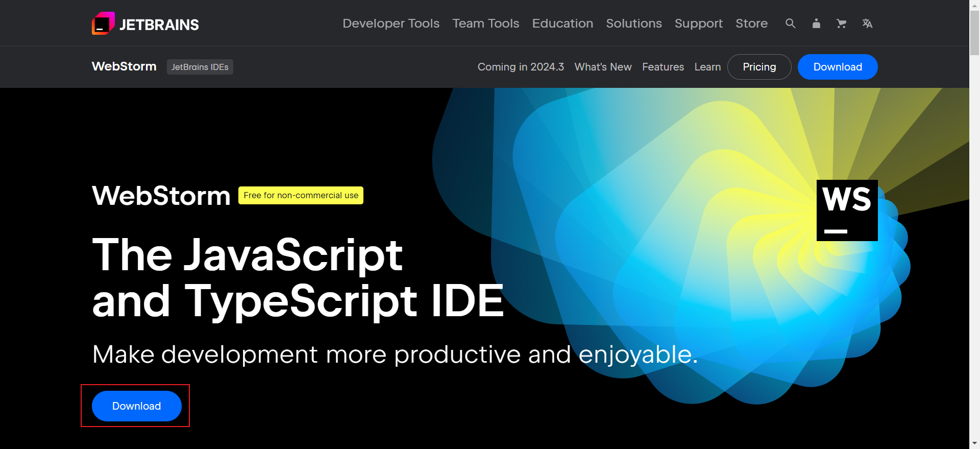Screen dimensions: 980x449
Task: Open the shopping cart icon
Action: [841, 23]
